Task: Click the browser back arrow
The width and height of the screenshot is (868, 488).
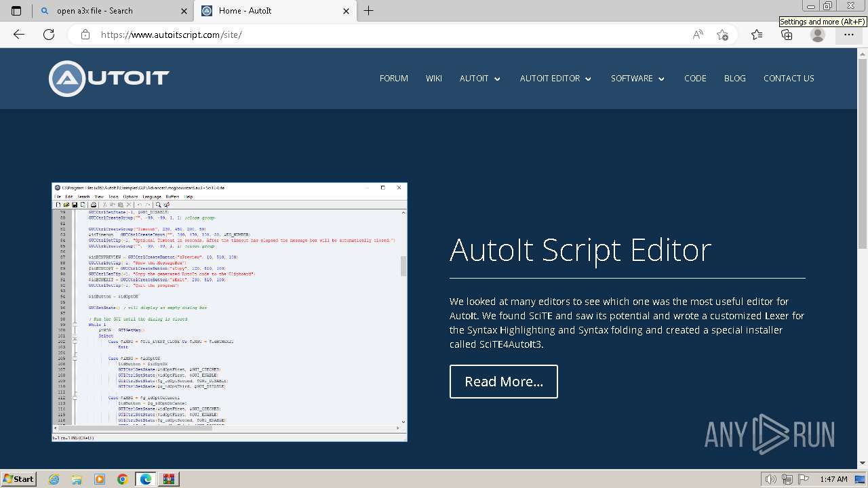Action: (x=19, y=35)
